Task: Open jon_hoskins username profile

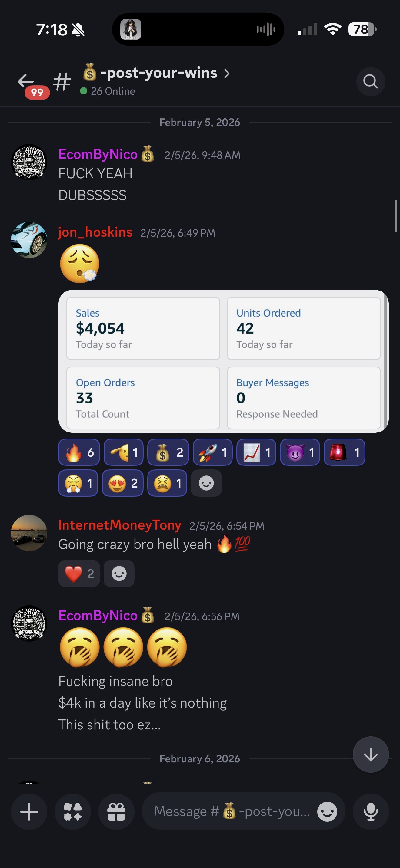Action: pyautogui.click(x=95, y=232)
